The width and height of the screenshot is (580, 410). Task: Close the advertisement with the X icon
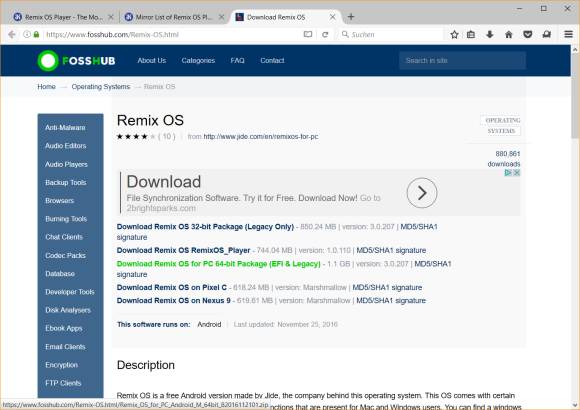point(517,173)
